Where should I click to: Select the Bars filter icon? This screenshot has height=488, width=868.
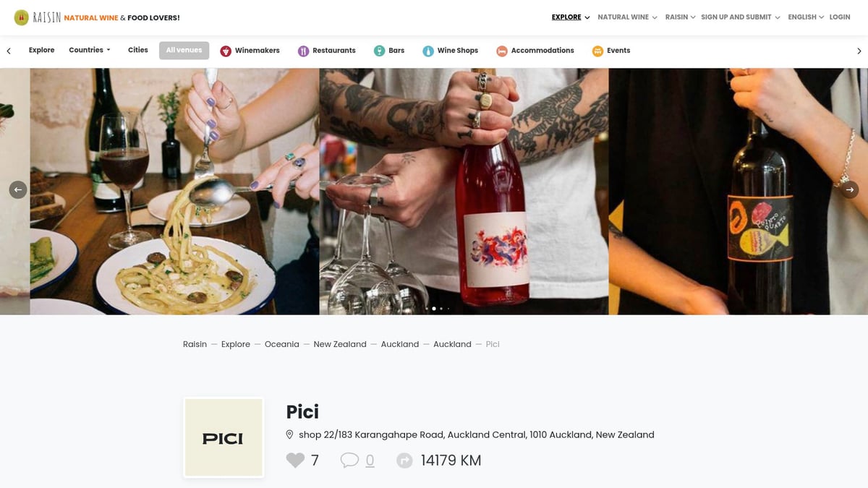coord(380,50)
